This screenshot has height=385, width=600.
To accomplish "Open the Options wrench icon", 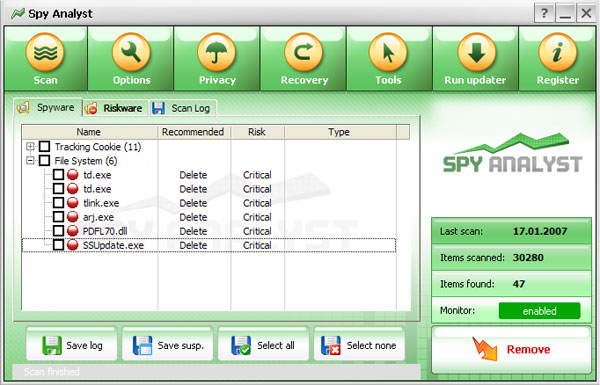I will pos(131,53).
